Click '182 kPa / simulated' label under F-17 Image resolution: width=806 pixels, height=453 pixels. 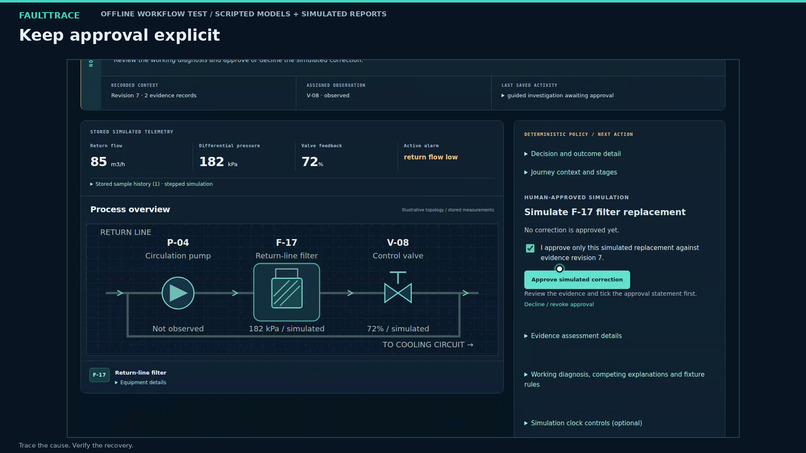(x=286, y=329)
